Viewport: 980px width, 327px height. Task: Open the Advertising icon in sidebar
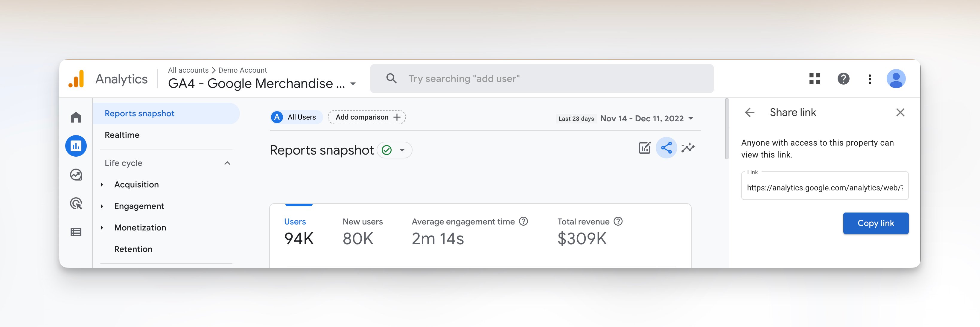[x=76, y=204]
